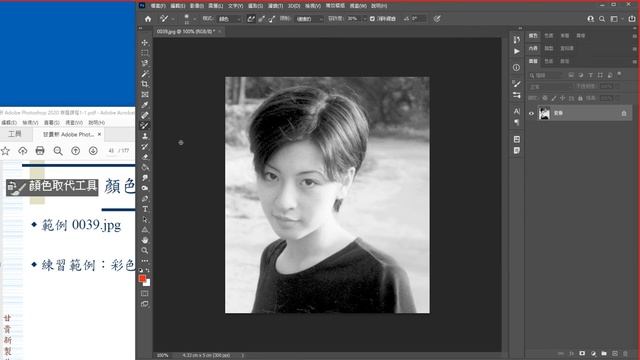Select the Hand tool

point(145,240)
